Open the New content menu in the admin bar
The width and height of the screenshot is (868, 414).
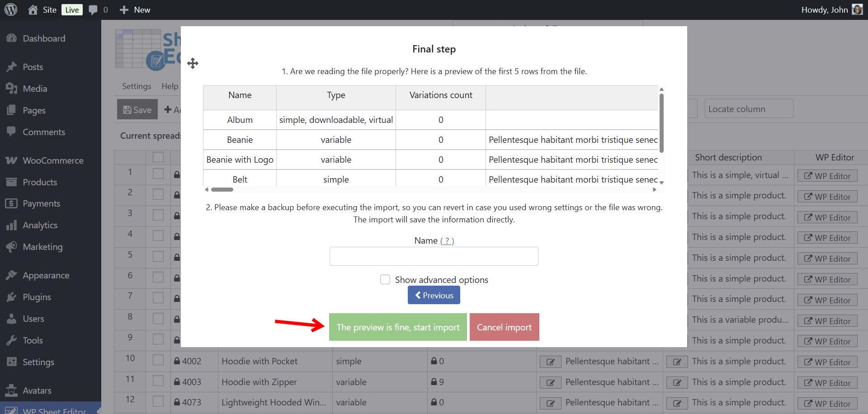click(x=135, y=10)
